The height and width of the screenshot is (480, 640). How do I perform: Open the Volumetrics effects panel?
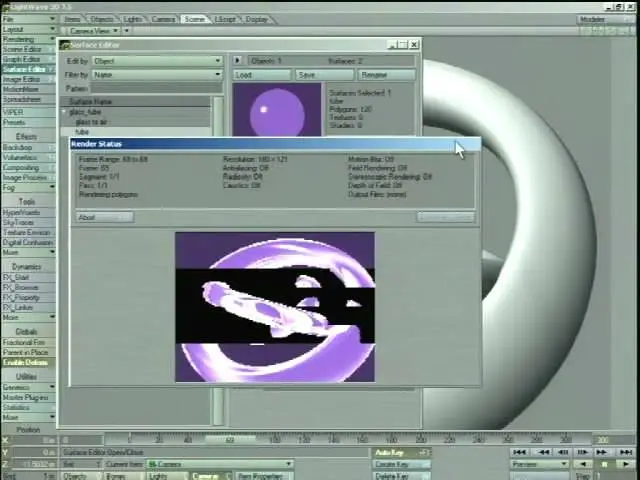tap(29, 158)
